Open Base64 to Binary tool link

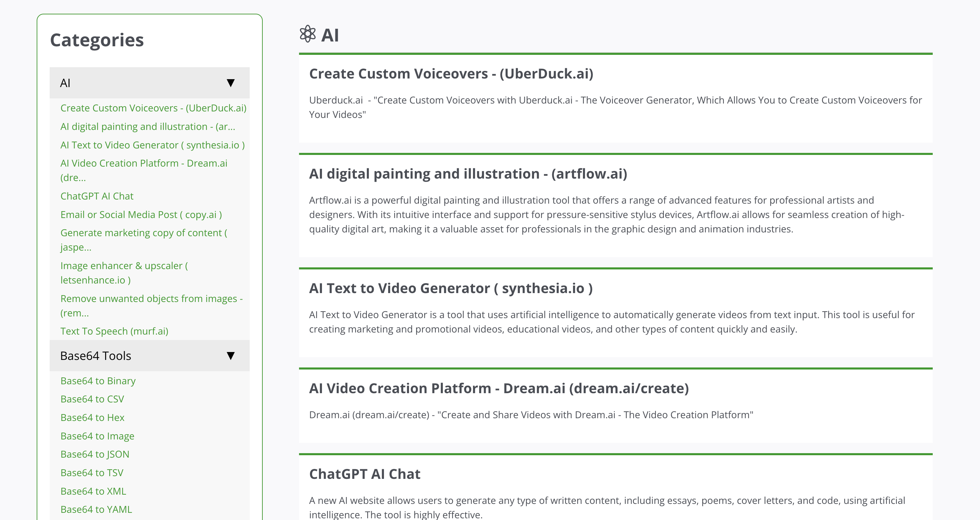pyautogui.click(x=98, y=381)
